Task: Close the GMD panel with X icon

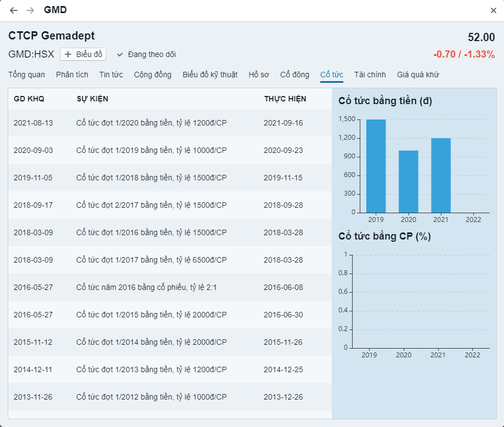Action: pos(494,10)
